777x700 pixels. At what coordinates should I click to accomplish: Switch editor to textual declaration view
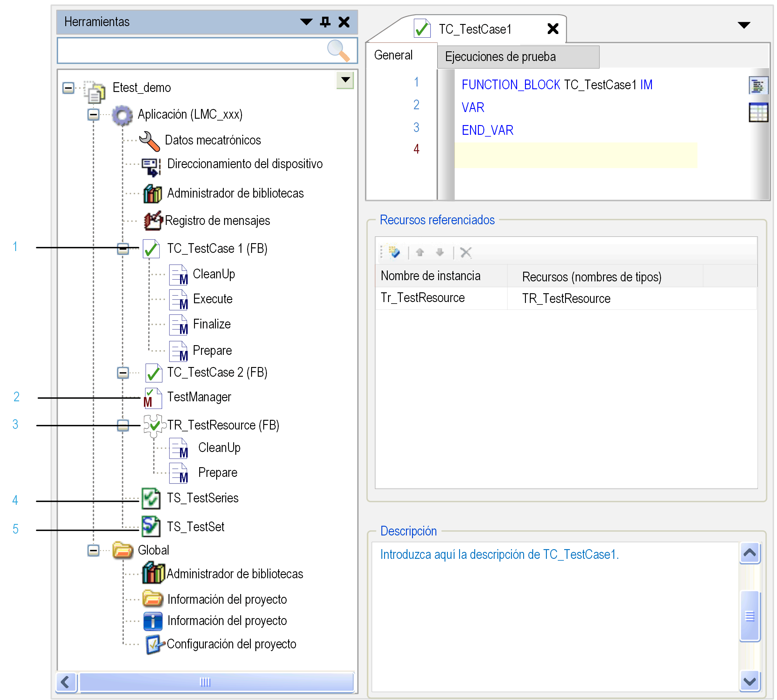click(758, 85)
